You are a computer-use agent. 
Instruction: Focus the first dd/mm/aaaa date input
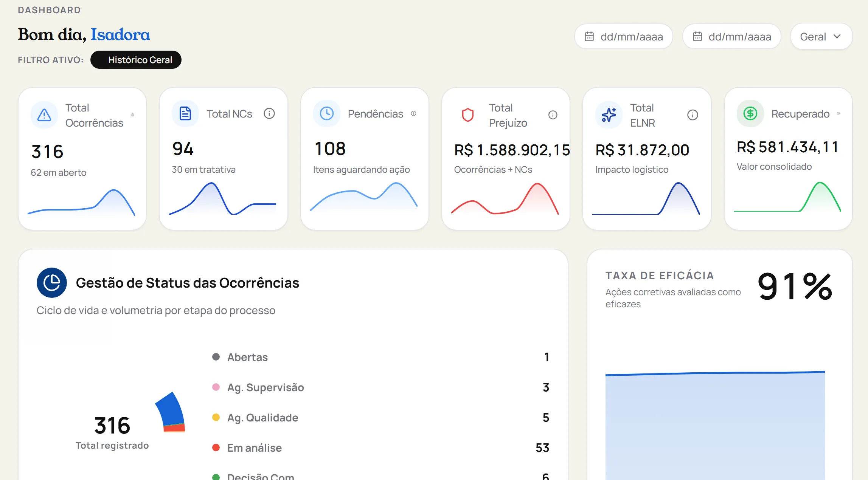[624, 37]
